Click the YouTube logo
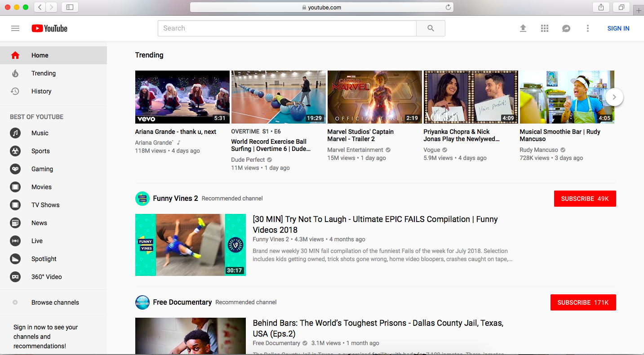 point(49,28)
